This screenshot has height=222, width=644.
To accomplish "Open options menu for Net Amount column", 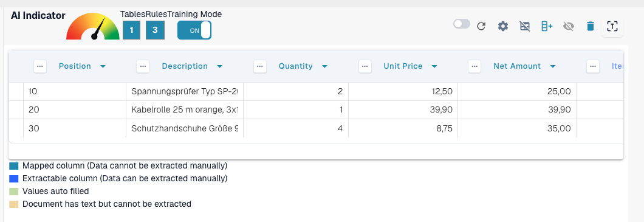I will point(474,66).
